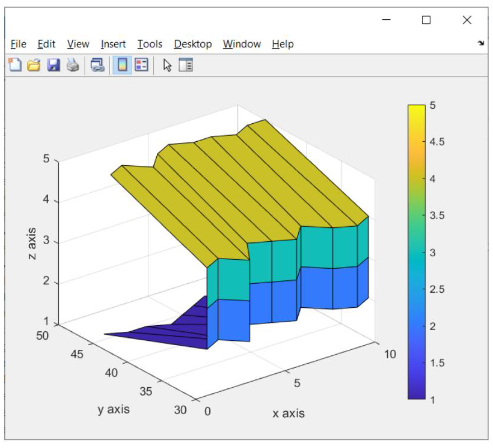Image resolution: width=493 pixels, height=448 pixels.
Task: Open the Desktop menu
Action: 193,44
